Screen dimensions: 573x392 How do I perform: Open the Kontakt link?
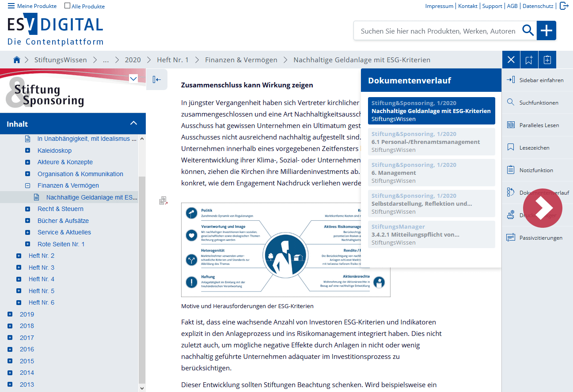(468, 6)
